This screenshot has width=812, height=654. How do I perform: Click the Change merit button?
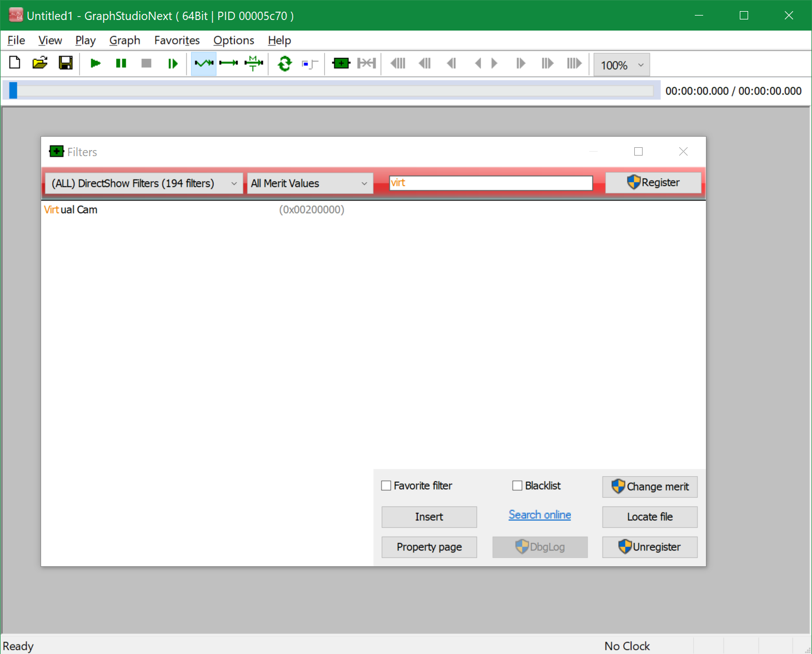[x=650, y=487]
